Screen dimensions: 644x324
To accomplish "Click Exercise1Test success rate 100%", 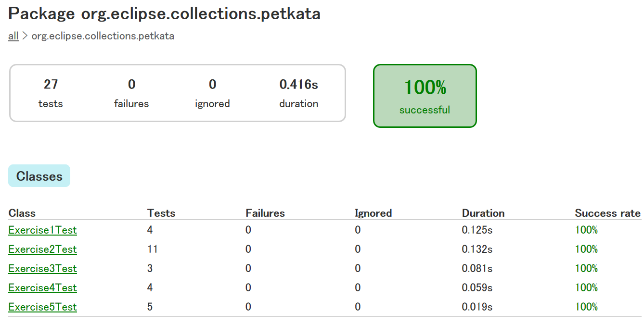I will click(x=586, y=230).
